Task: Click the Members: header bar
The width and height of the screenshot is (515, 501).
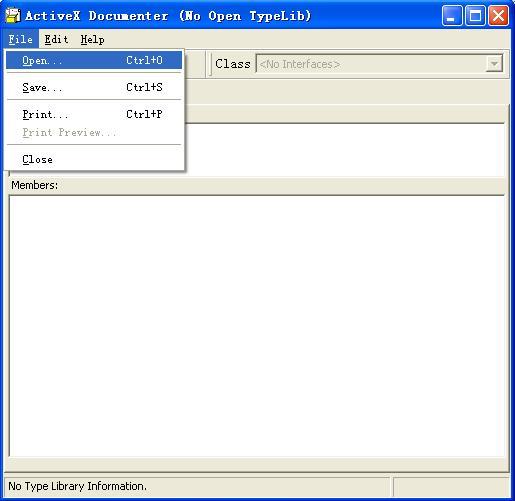Action: coord(257,185)
